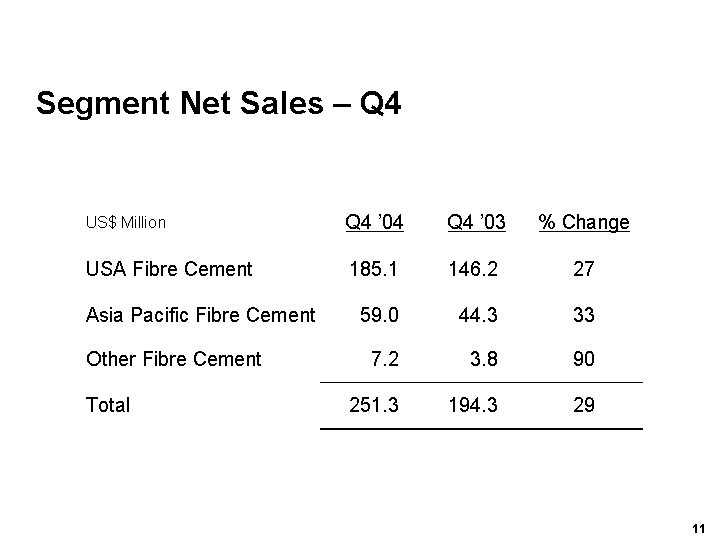This screenshot has height=540, width=720.
Task: Select the 7.2 value in the table
Action: click(x=385, y=359)
